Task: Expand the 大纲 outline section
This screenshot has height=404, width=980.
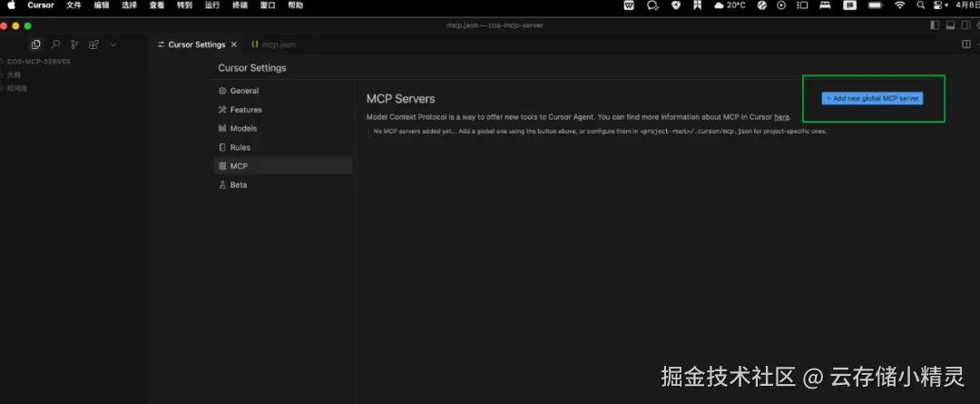Action: [14, 74]
